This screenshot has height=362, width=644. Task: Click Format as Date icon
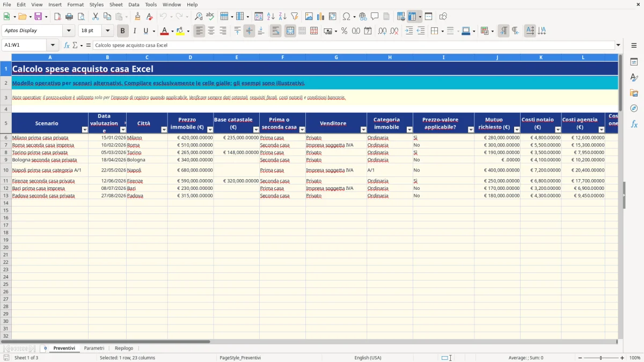(x=368, y=31)
